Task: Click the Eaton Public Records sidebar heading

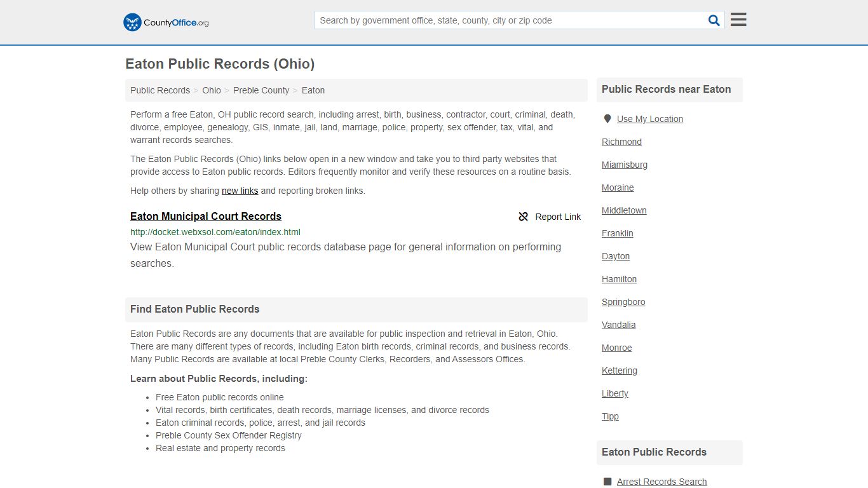Action: 654,452
